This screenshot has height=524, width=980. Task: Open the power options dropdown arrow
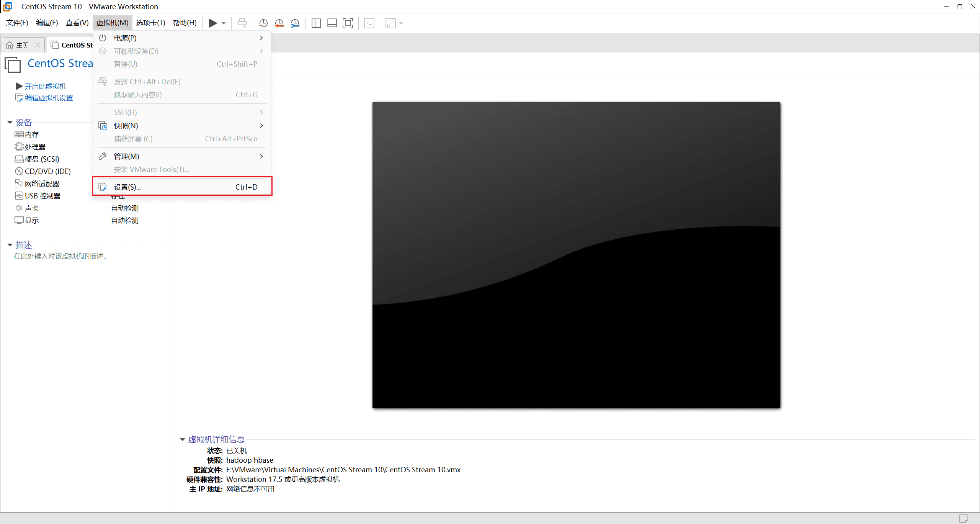(x=224, y=23)
